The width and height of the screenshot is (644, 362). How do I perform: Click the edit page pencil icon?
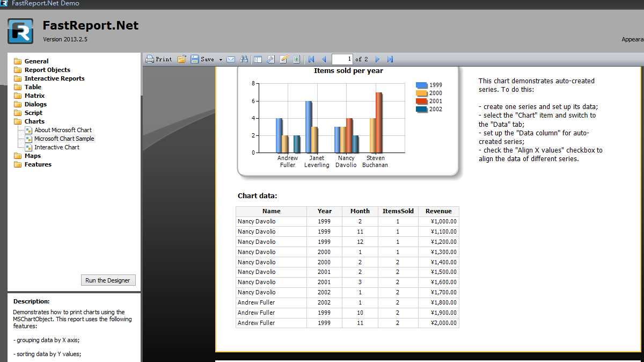pos(284,59)
